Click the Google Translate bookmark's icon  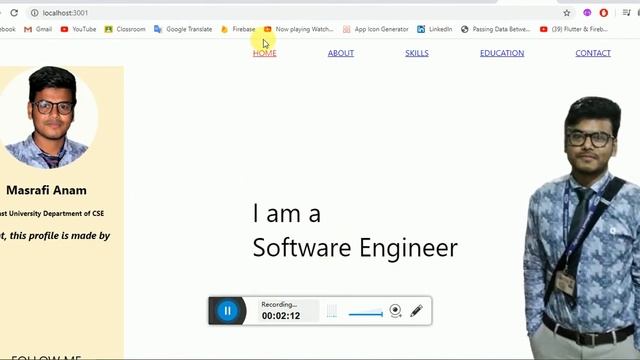tap(158, 29)
